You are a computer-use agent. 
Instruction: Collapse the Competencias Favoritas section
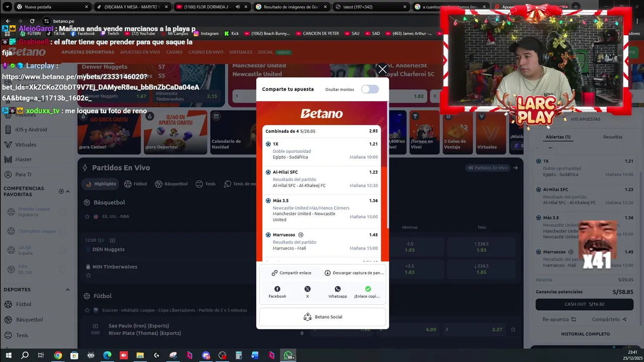point(68,192)
